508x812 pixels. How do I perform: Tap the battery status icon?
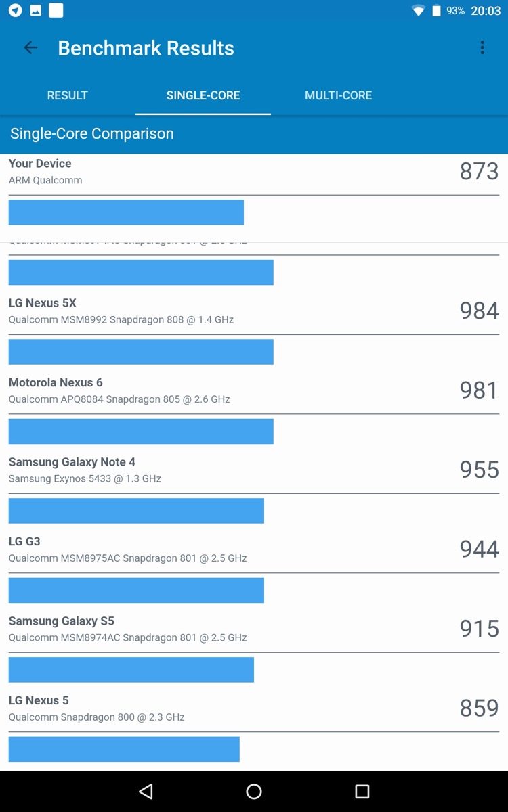[x=436, y=10]
